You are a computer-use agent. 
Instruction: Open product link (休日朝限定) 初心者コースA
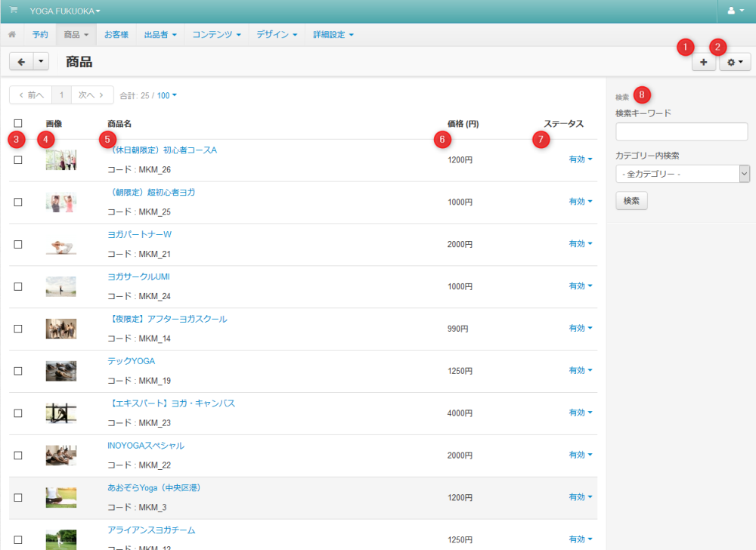tap(163, 150)
